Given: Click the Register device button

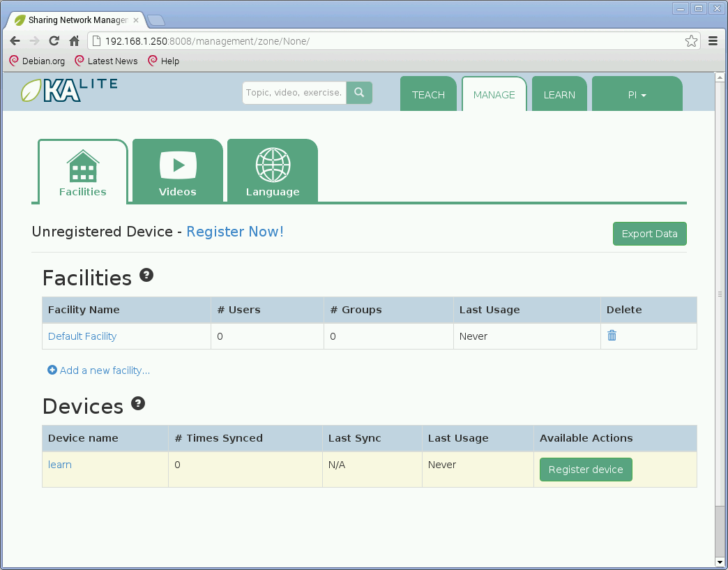Looking at the screenshot, I should point(586,470).
